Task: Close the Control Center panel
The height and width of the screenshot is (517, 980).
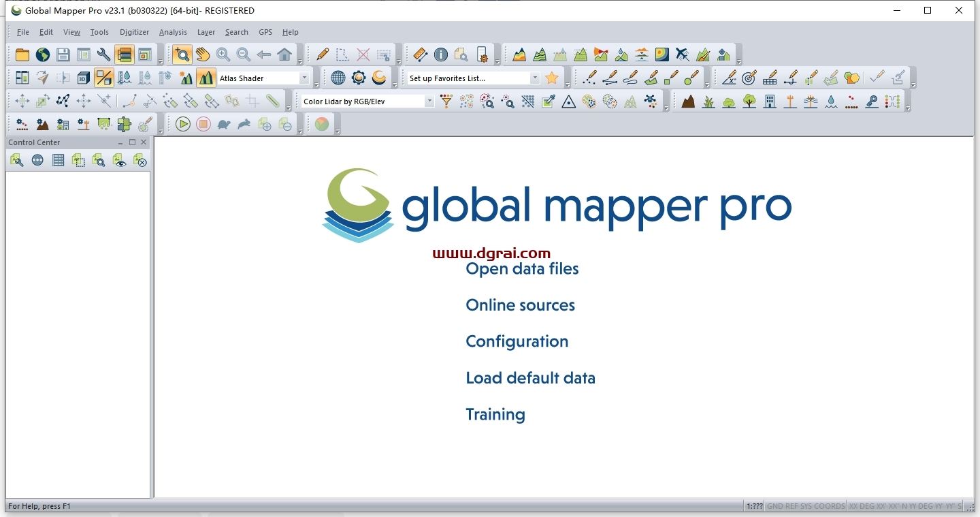Action: click(x=144, y=142)
